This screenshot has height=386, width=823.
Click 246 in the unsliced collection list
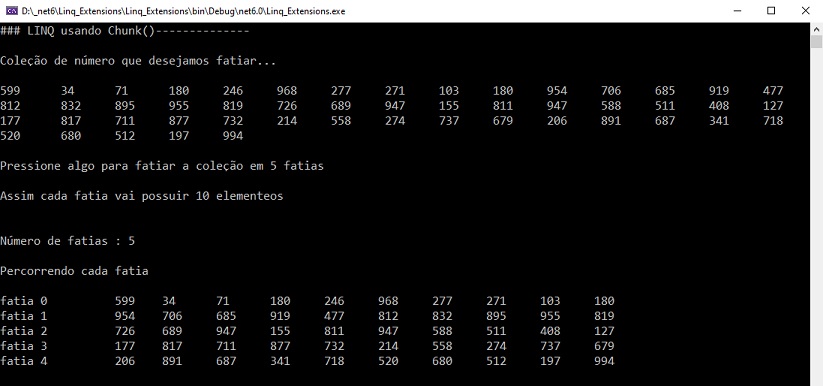coord(233,91)
